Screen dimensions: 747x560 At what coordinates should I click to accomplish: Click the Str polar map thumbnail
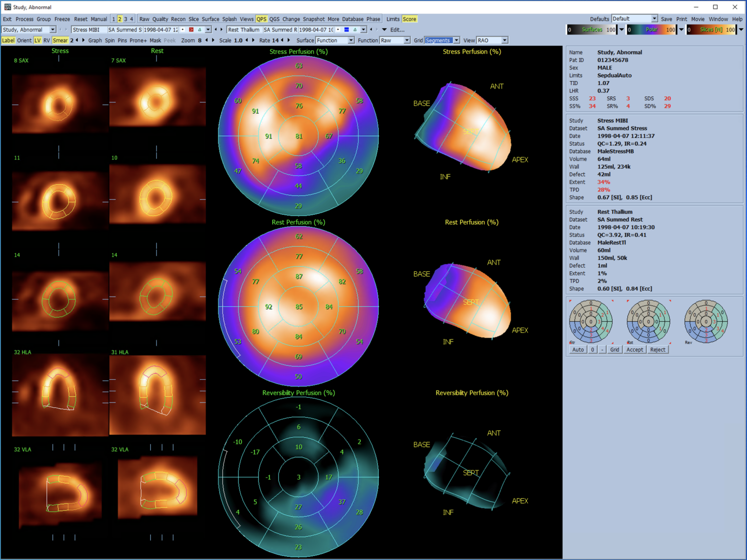click(x=591, y=321)
